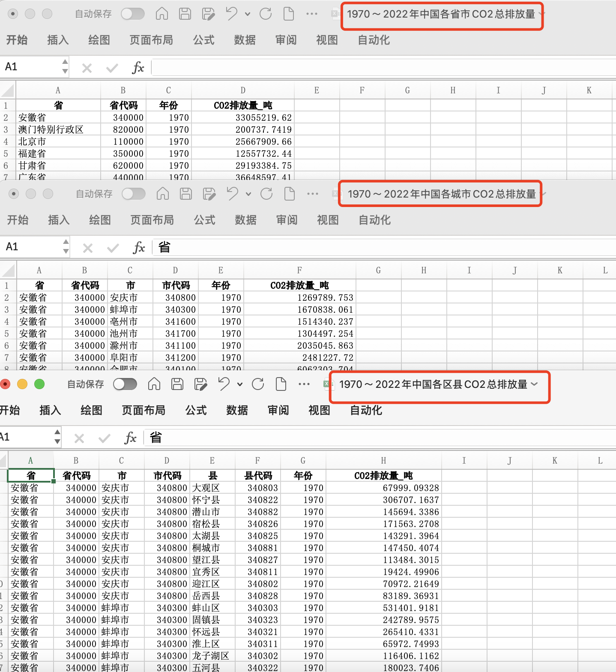Open 插入 tab in 各省市 window
This screenshot has height=672, width=616.
coord(58,40)
